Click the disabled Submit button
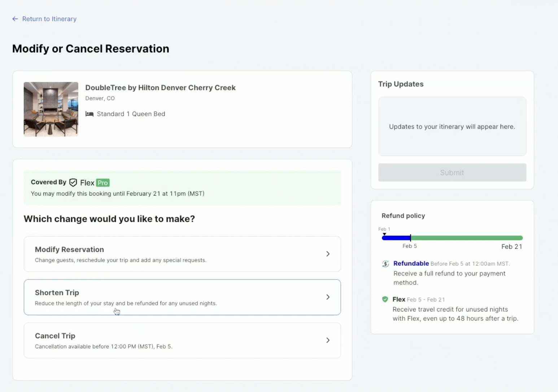Image resolution: width=558 pixels, height=392 pixels. (x=452, y=173)
